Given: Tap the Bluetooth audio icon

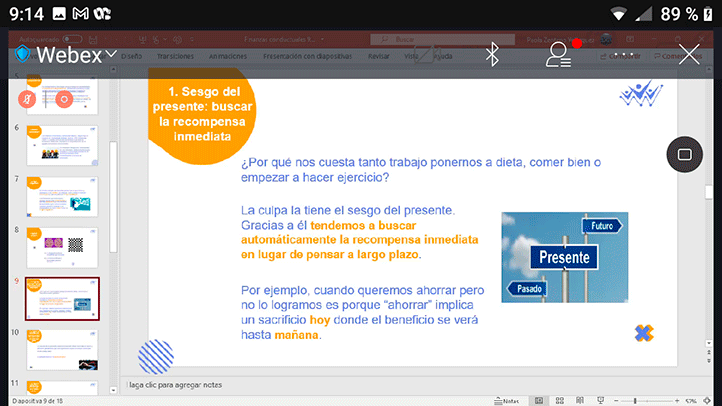Looking at the screenshot, I should pos(492,55).
